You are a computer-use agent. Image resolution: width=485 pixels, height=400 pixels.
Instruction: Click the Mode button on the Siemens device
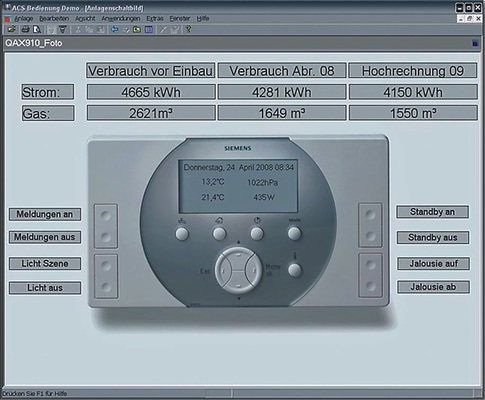294,234
